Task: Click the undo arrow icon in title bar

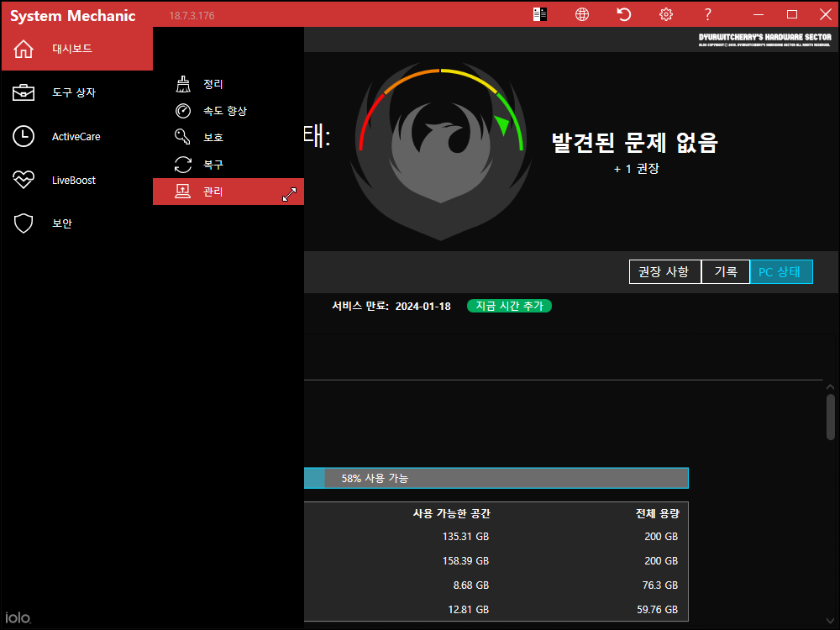Action: click(x=624, y=14)
